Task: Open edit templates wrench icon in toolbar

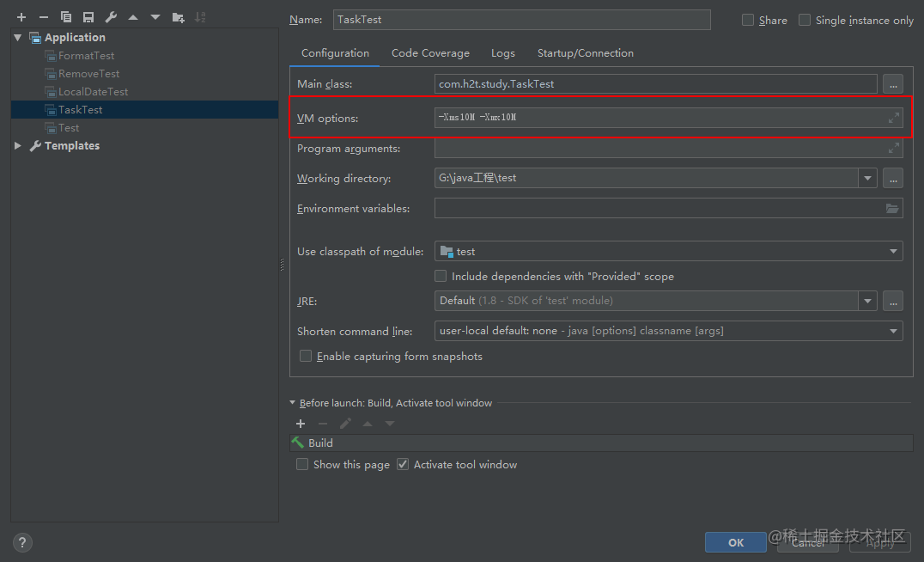Action: click(x=111, y=18)
